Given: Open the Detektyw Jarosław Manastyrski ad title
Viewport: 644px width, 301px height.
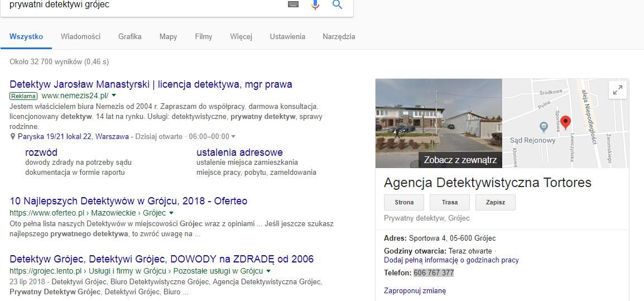Looking at the screenshot, I should pos(151,85).
